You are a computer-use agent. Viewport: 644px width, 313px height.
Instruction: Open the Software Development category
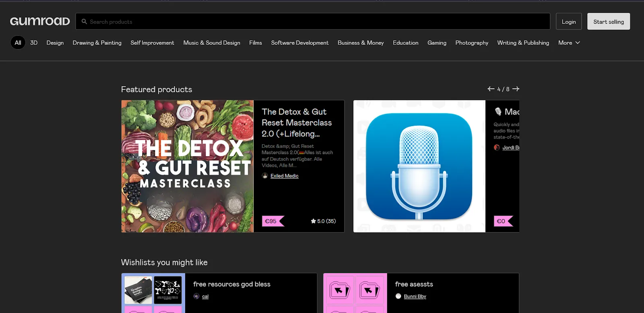tap(299, 43)
